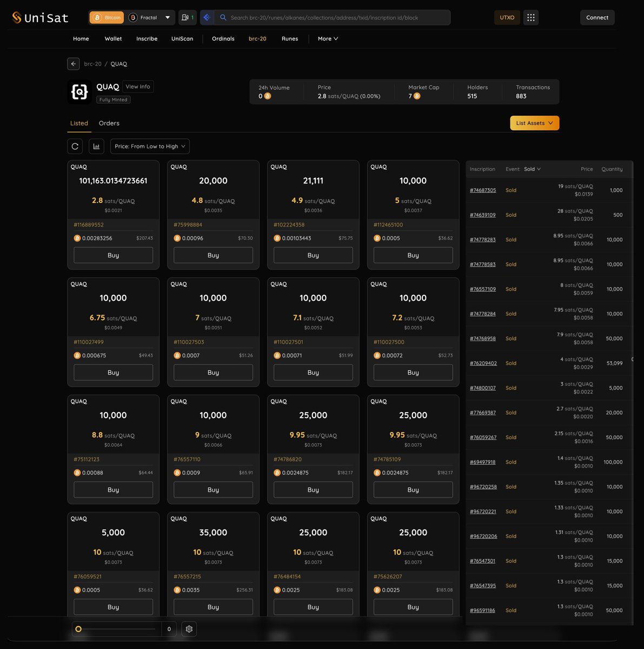Click the bitcoin icon beside Market Cap 7
This screenshot has height=649, width=644.
coord(417,96)
